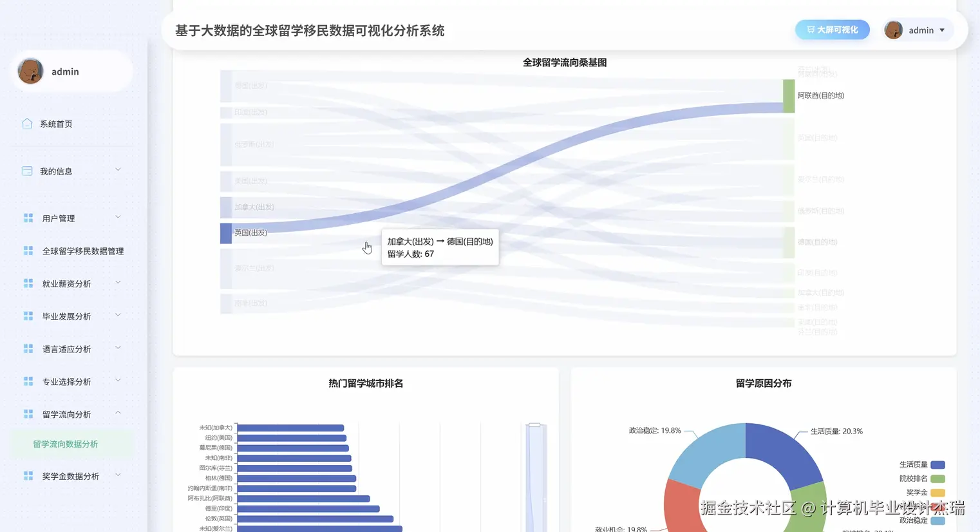980x532 pixels.
Task: Click the 大屏可视化 button
Action: [832, 30]
